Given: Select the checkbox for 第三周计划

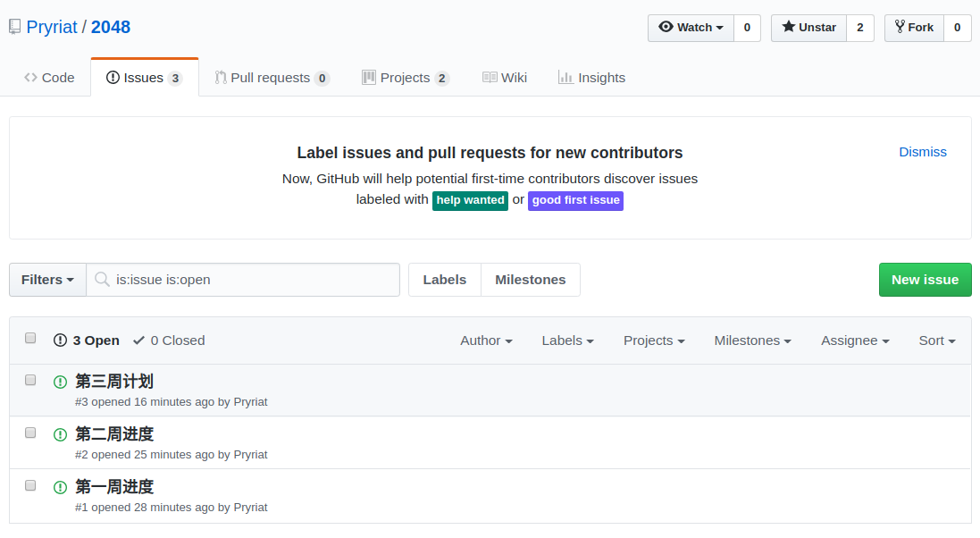Looking at the screenshot, I should click(x=30, y=380).
